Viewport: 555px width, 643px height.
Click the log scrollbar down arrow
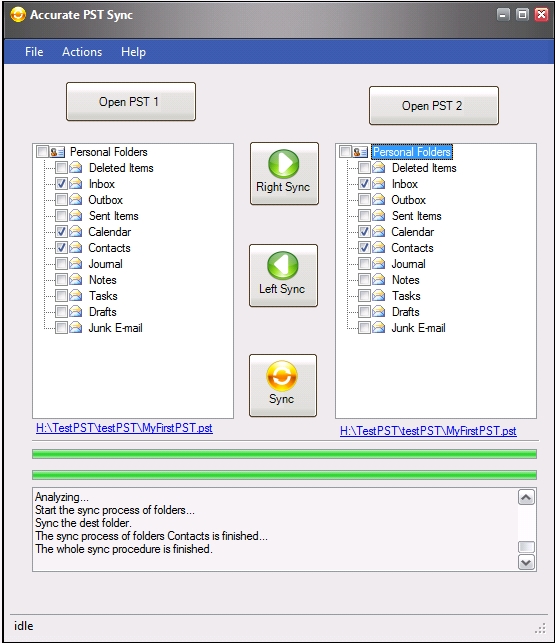pyautogui.click(x=526, y=562)
